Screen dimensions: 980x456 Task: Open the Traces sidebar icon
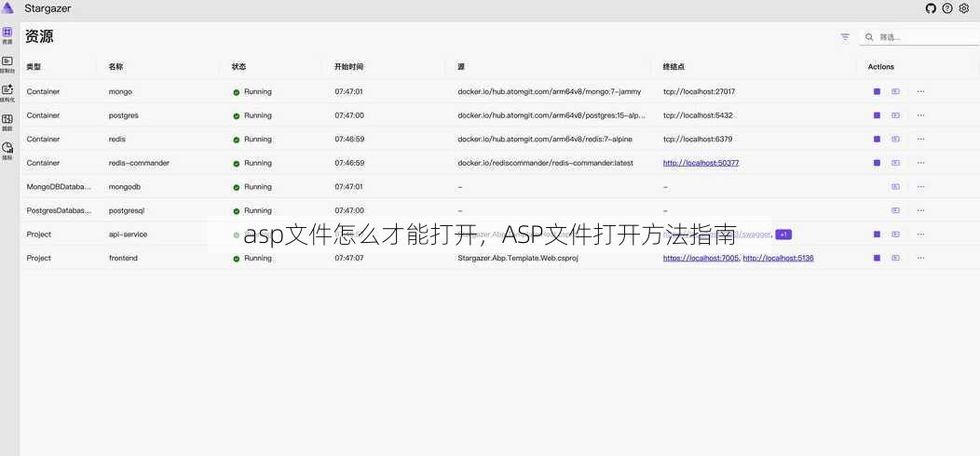click(7, 122)
